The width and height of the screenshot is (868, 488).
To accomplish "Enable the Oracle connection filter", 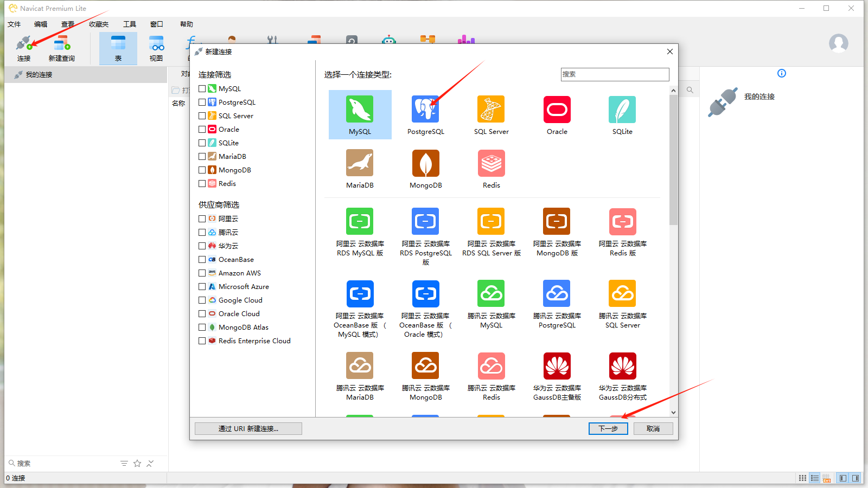I will tap(202, 129).
